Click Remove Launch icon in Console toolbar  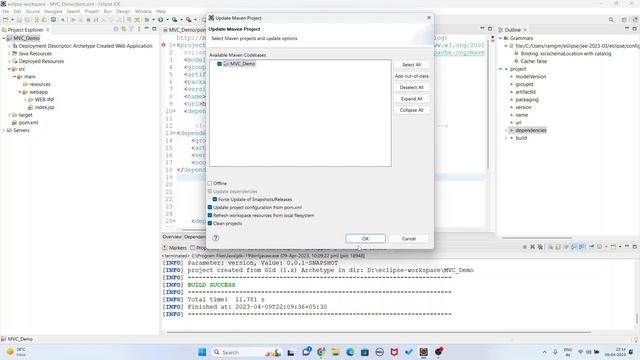click(532, 247)
